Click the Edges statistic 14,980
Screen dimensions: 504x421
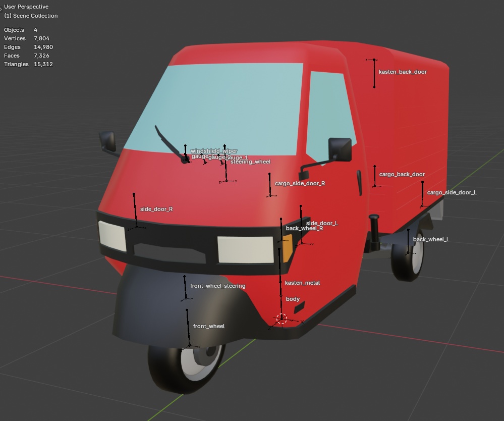click(x=43, y=47)
